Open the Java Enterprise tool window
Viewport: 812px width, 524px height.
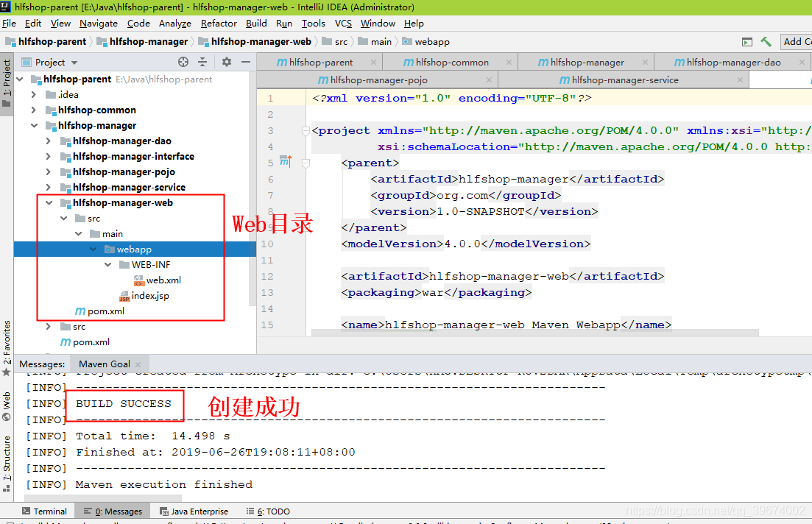pos(194,511)
